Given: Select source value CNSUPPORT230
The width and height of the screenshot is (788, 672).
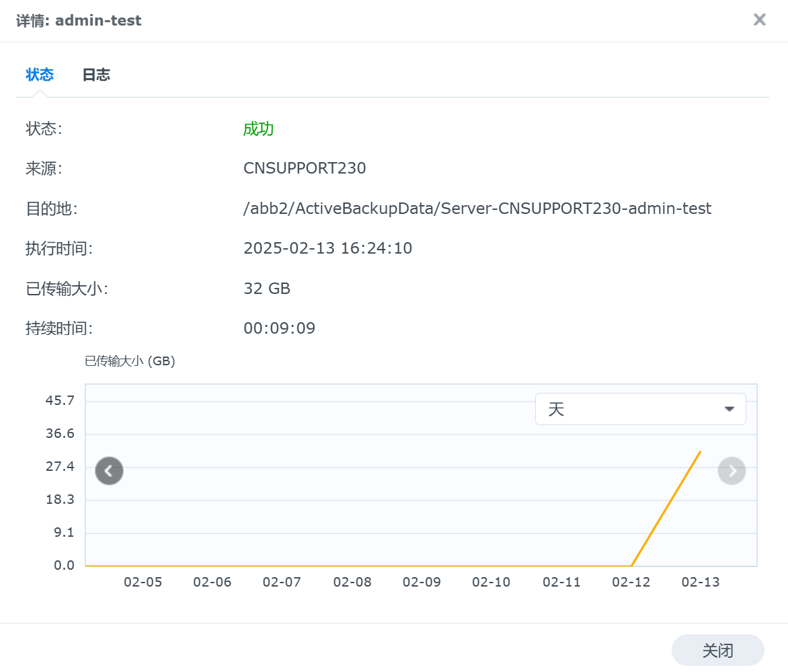Looking at the screenshot, I should [x=305, y=168].
